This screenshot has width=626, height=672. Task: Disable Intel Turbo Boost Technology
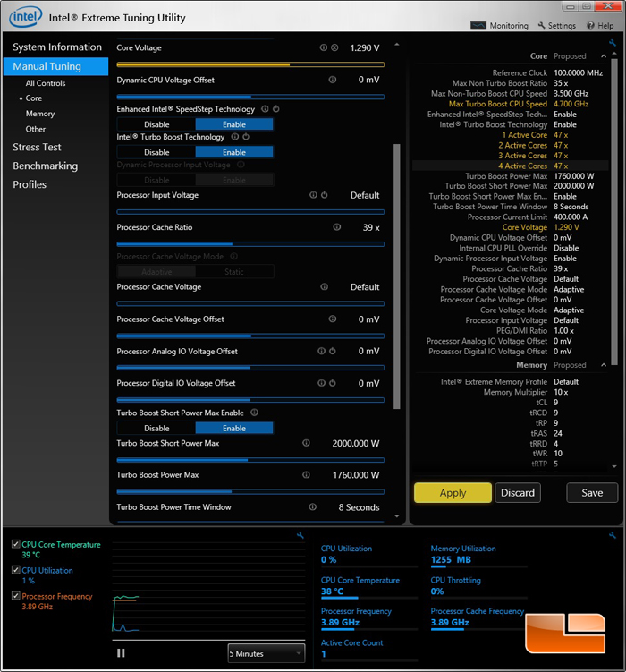point(156,152)
